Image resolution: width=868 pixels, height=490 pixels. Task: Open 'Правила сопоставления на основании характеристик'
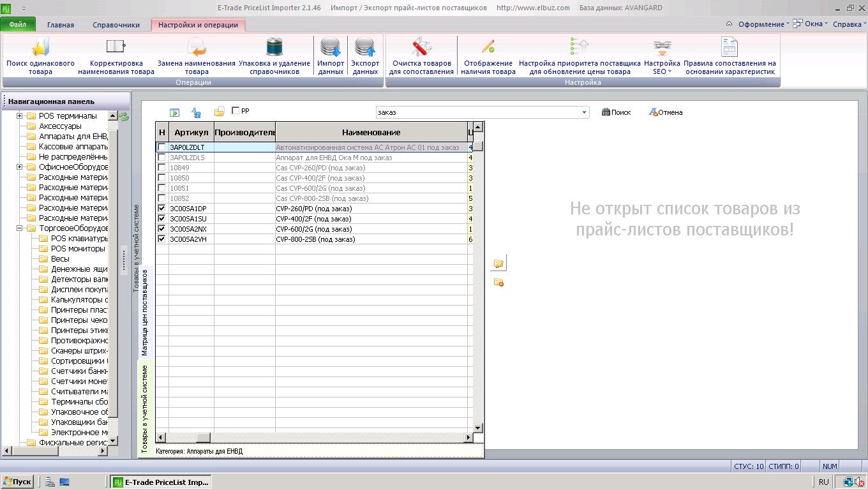coord(730,56)
